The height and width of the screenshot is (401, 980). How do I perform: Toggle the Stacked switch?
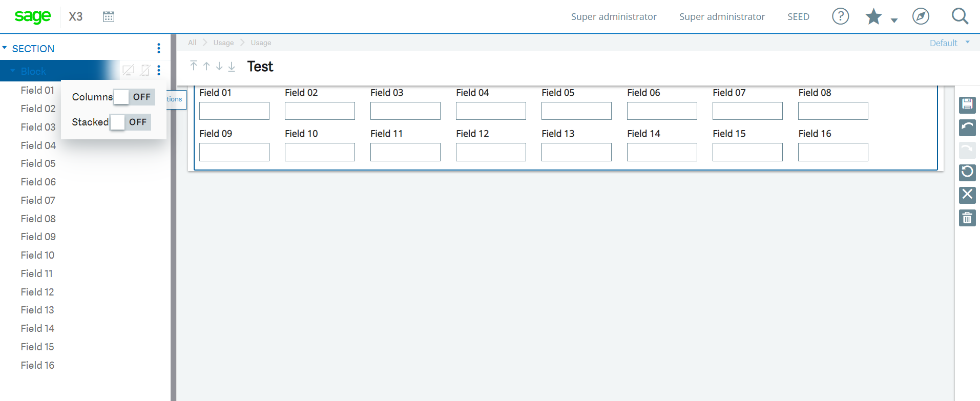[x=130, y=122]
